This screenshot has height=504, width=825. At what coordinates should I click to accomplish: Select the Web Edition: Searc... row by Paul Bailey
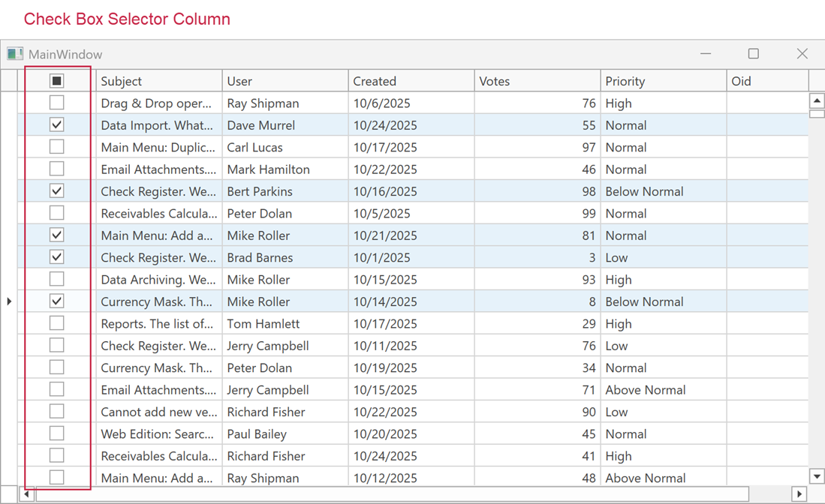click(285, 433)
